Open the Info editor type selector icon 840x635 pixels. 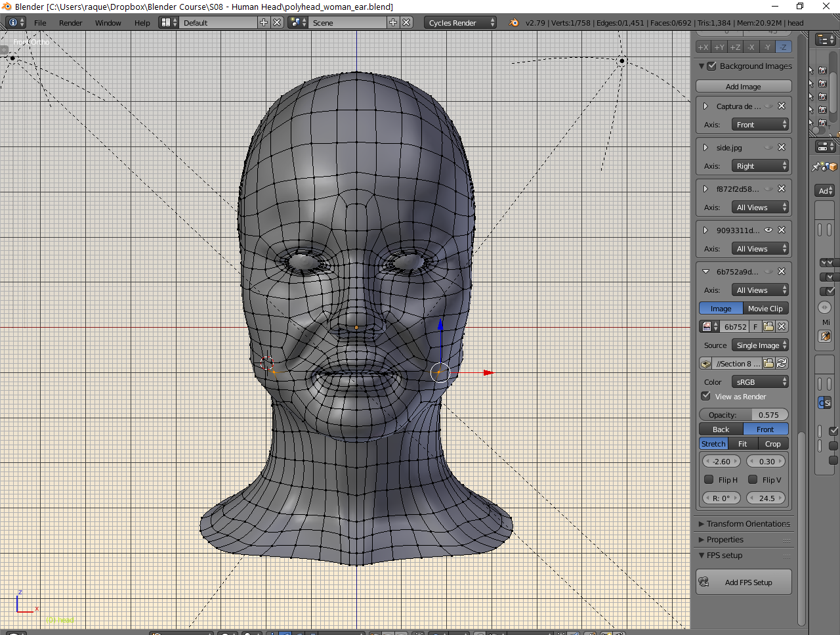pyautogui.click(x=16, y=22)
